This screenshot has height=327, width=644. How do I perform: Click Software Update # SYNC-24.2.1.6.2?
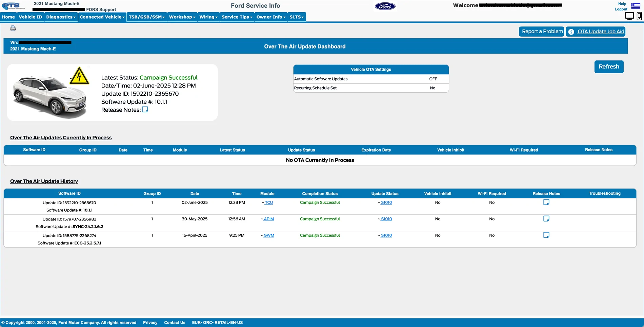pyautogui.click(x=69, y=227)
